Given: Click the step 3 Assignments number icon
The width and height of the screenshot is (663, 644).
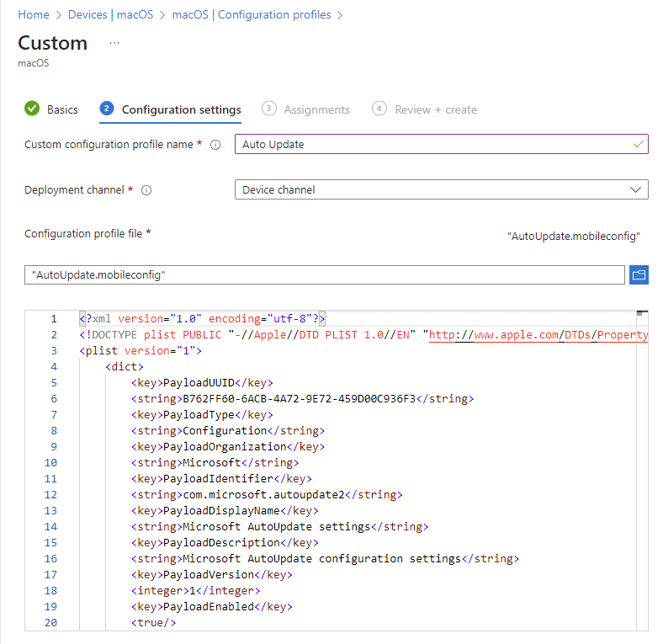Looking at the screenshot, I should pos(269,109).
